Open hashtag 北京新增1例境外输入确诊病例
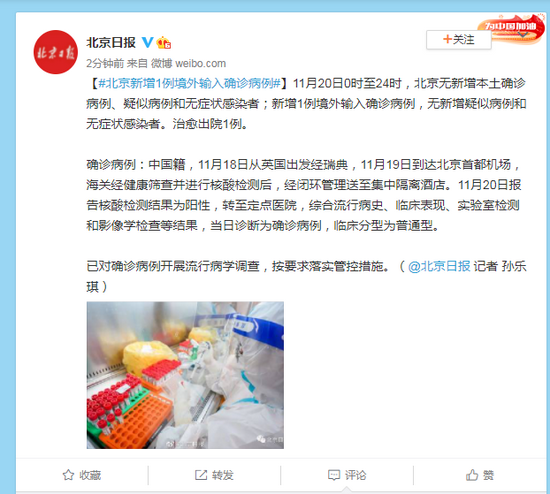550x494 pixels. point(189,83)
